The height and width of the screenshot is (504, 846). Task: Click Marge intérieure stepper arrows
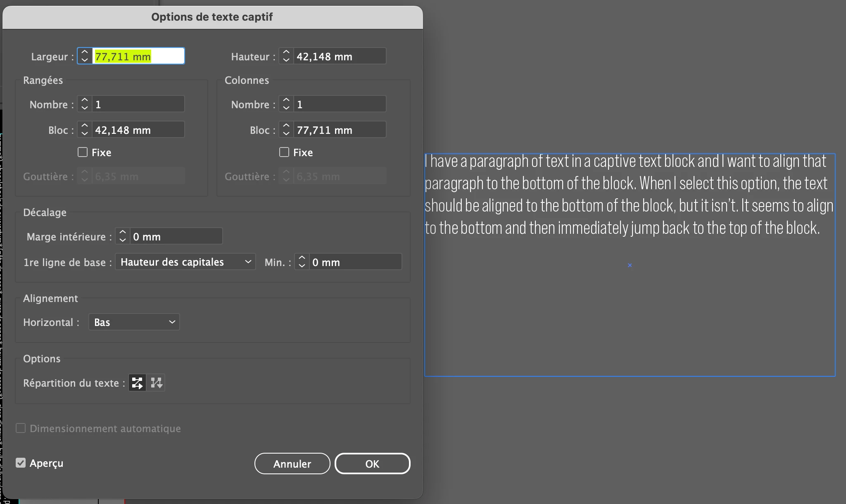pos(123,236)
